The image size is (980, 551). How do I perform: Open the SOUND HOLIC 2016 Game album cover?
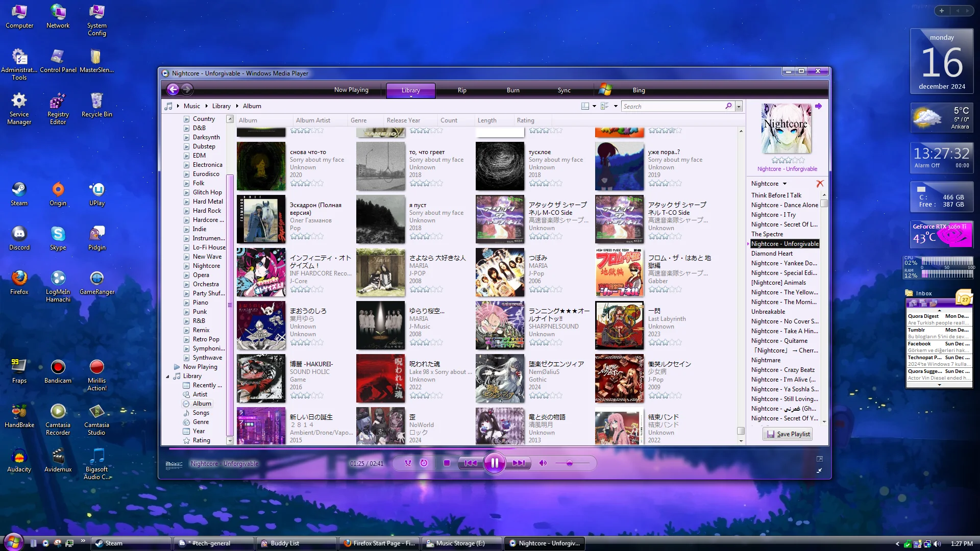click(261, 379)
